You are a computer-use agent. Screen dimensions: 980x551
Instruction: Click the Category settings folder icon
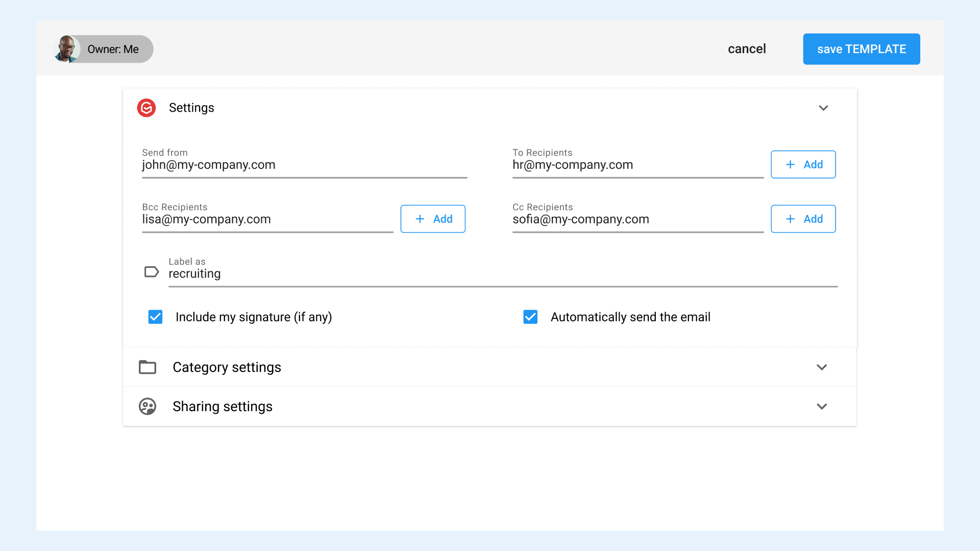[x=148, y=367]
